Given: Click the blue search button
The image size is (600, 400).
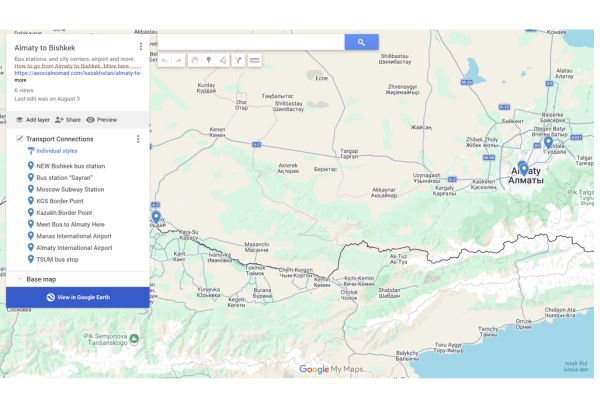Looking at the screenshot, I should coord(361,42).
